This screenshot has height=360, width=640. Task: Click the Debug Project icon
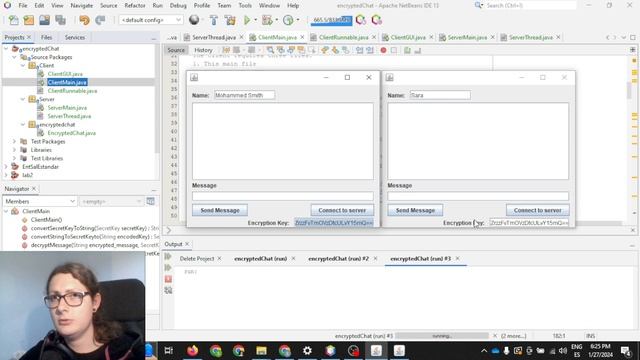(267, 20)
